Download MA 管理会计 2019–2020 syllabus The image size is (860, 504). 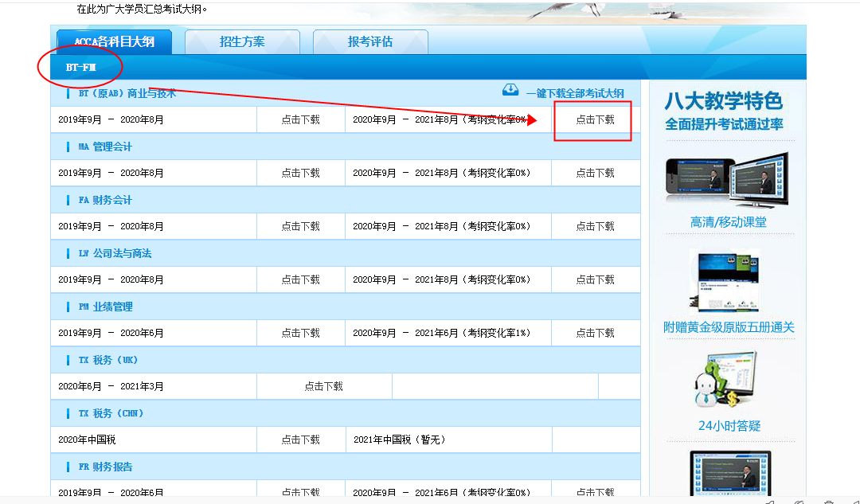coord(300,173)
